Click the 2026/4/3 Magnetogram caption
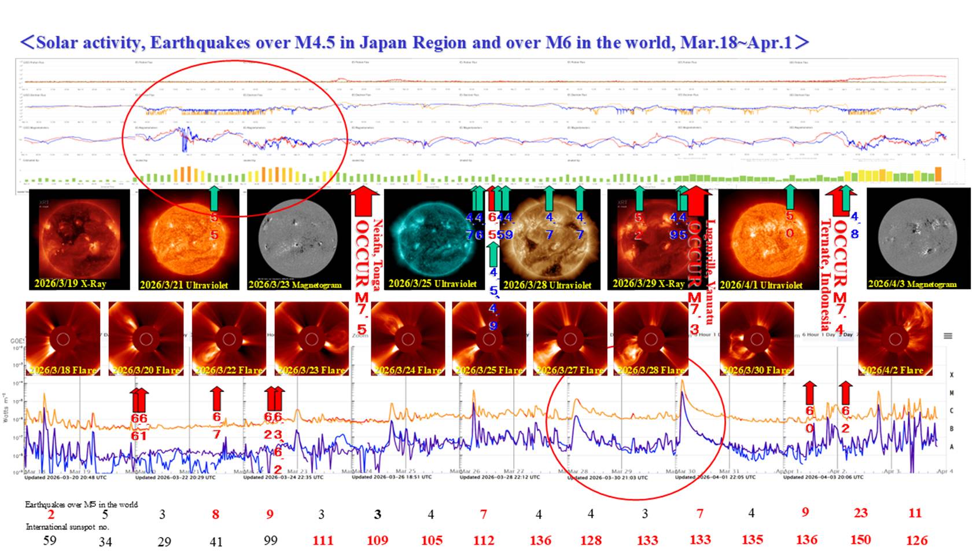The image size is (980, 551). [912, 284]
